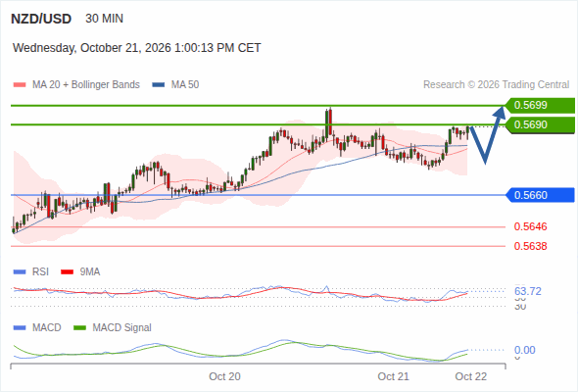Image resolution: width=578 pixels, height=392 pixels.
Task: Click the Oct 22 date axis label
Action: coord(471,376)
